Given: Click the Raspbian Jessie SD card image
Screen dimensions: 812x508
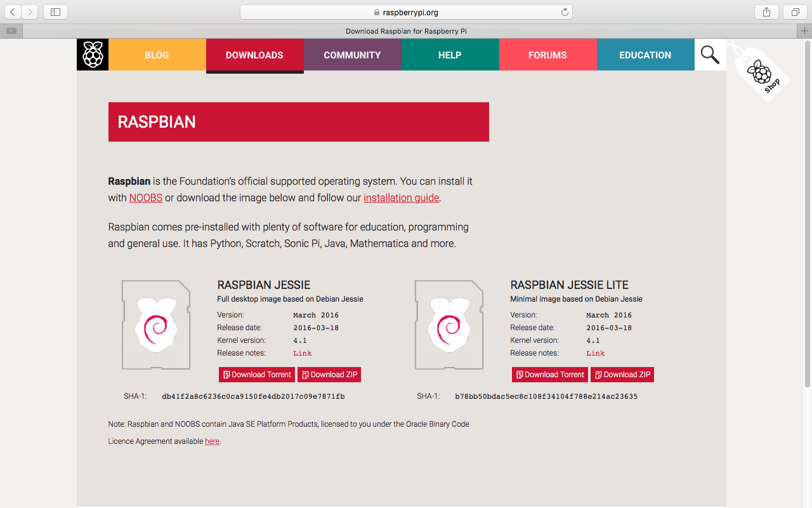Looking at the screenshot, I should point(157,324).
